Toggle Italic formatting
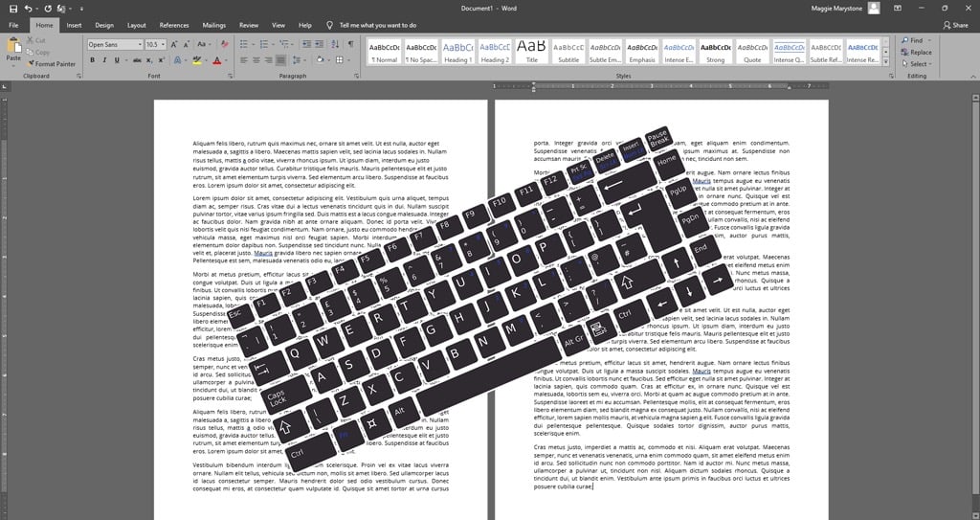Screen dimensions: 980x520 (x=104, y=60)
